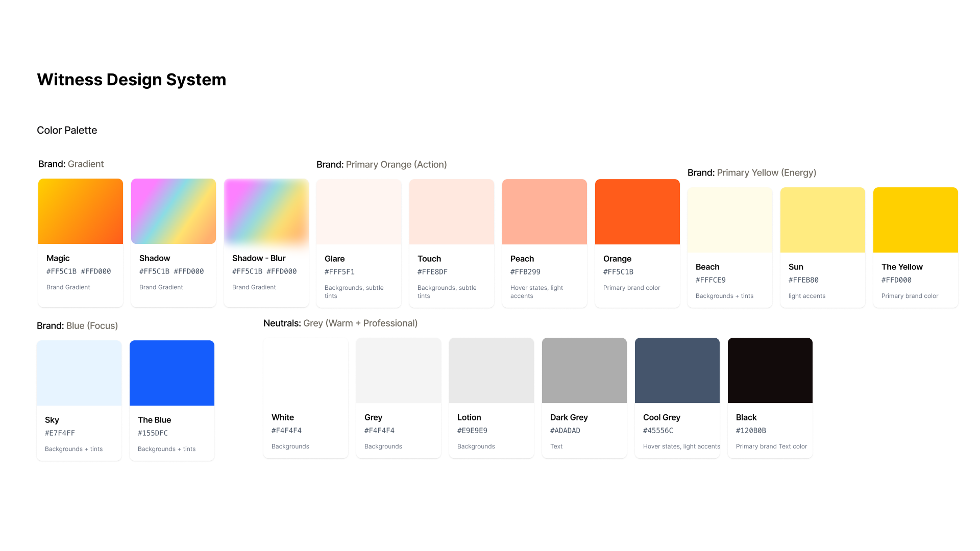
Task: Choose the Orange color swatch
Action: [x=638, y=212]
